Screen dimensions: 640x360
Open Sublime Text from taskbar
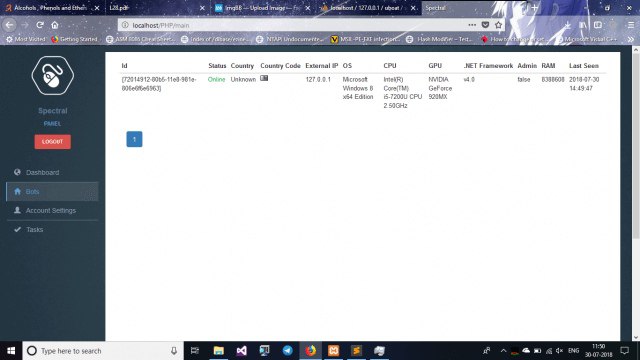(356, 351)
